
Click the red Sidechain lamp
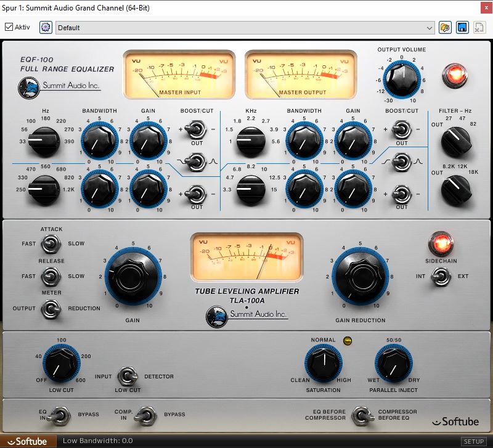[441, 243]
